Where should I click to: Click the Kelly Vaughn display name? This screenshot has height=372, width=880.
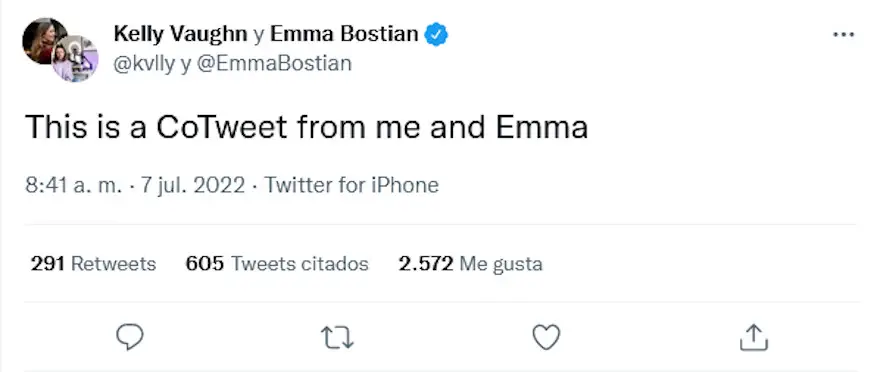[x=180, y=35]
